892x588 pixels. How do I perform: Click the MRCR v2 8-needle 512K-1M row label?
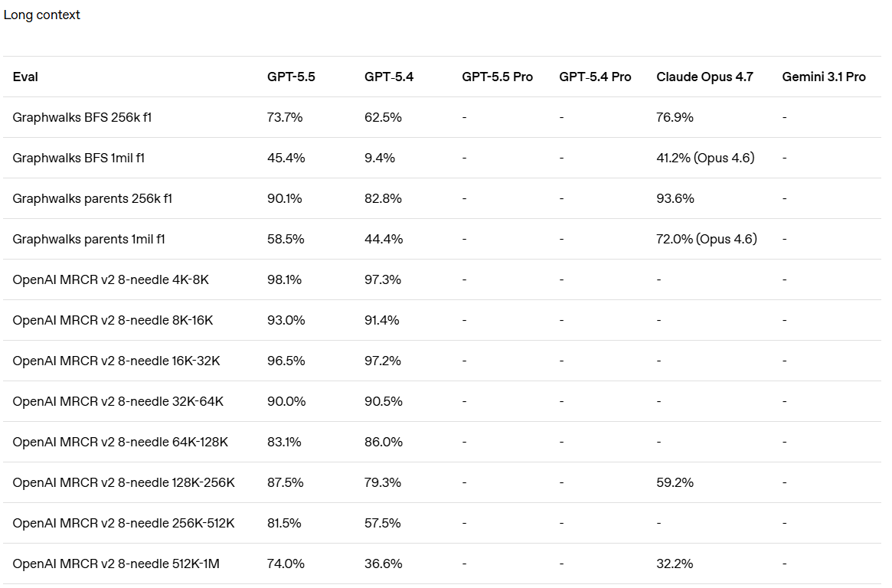pyautogui.click(x=116, y=563)
